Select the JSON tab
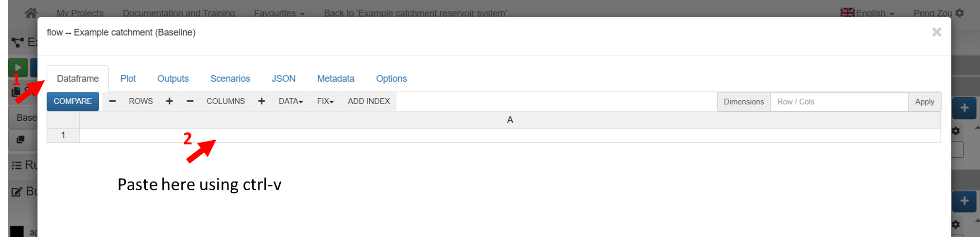980x237 pixels. (283, 78)
